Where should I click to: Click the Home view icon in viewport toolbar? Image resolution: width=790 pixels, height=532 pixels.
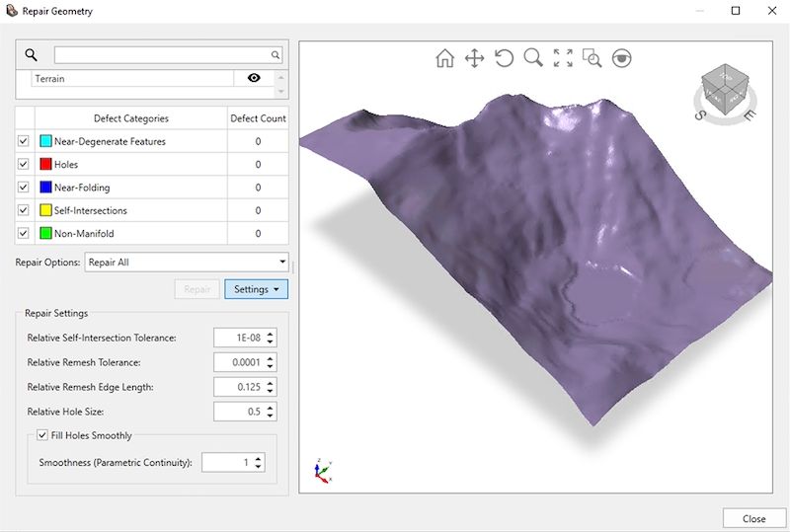tap(444, 58)
